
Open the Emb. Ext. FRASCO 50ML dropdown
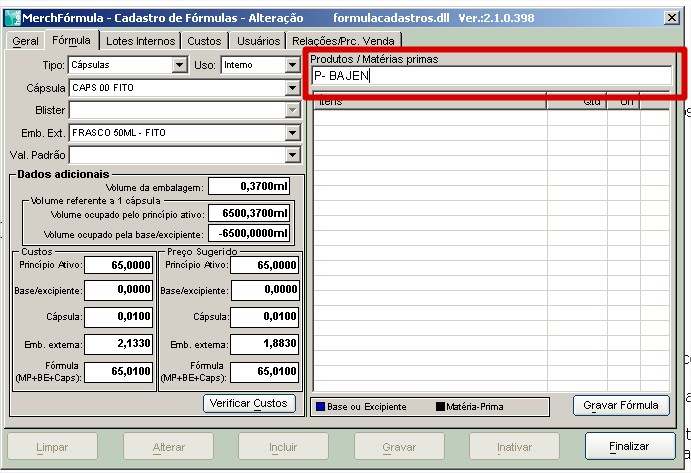tap(292, 133)
